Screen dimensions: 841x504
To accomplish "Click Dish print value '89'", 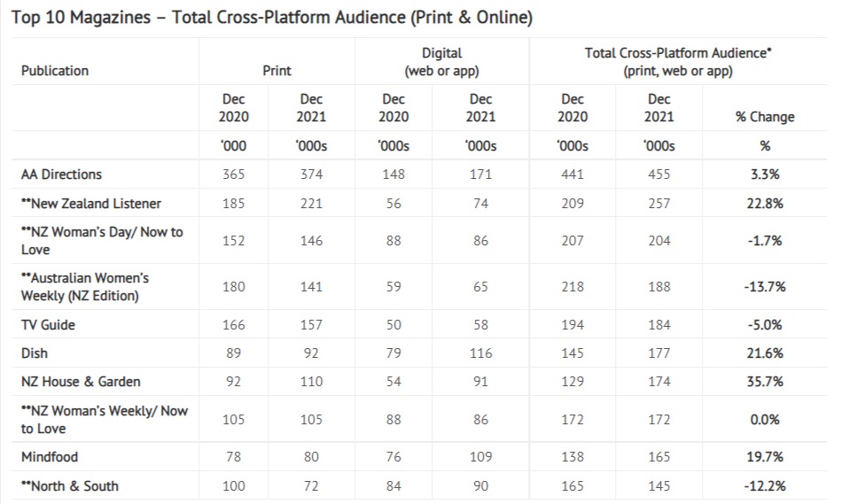I will (233, 353).
